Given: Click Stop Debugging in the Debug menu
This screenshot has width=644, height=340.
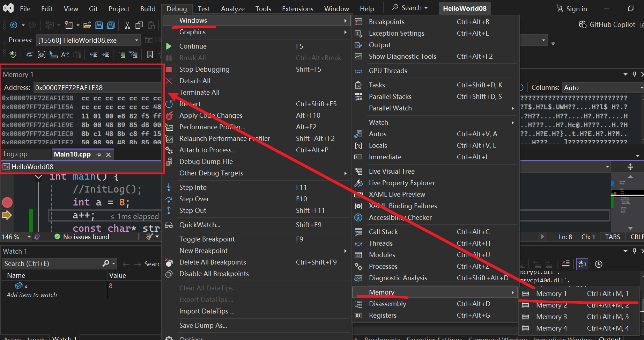Looking at the screenshot, I should click(204, 69).
